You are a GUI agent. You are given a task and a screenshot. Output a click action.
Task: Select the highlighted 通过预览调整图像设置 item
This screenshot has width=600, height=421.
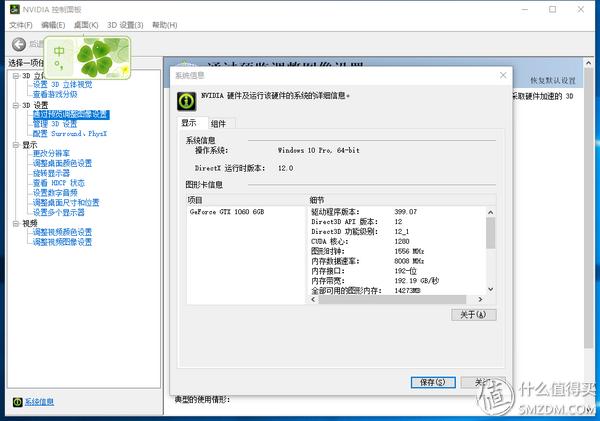point(71,114)
